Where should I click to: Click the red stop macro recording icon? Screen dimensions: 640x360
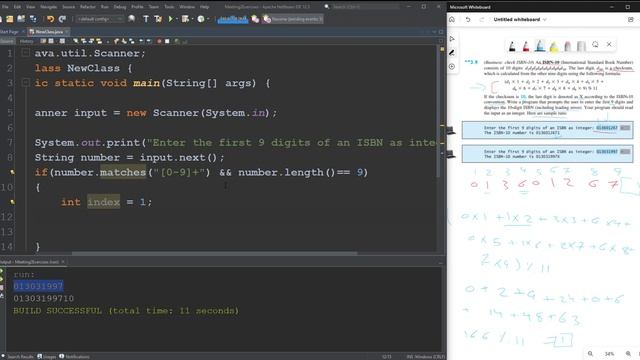pos(159,41)
